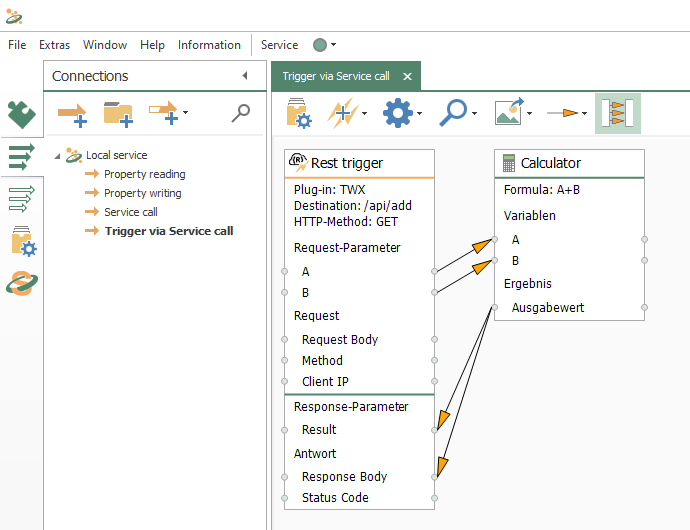The height and width of the screenshot is (530, 690).
Task: Open the gear settings dropdown in toolbar
Action: [x=403, y=113]
